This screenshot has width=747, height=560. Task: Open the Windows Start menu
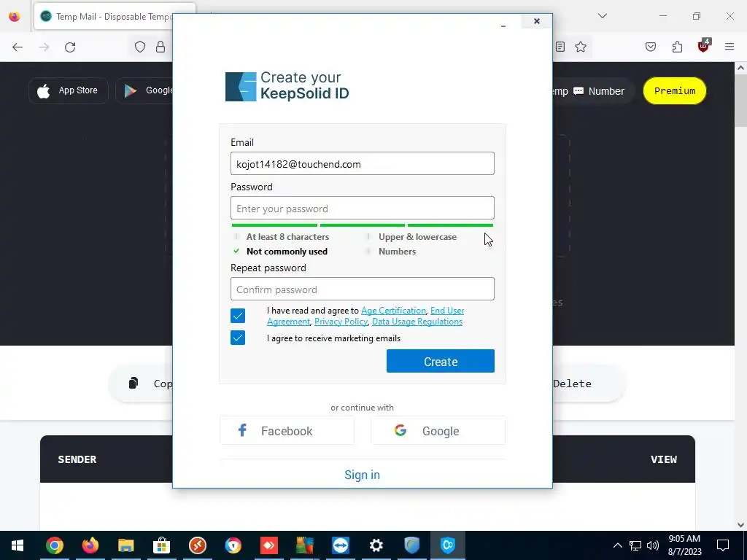[x=18, y=545]
